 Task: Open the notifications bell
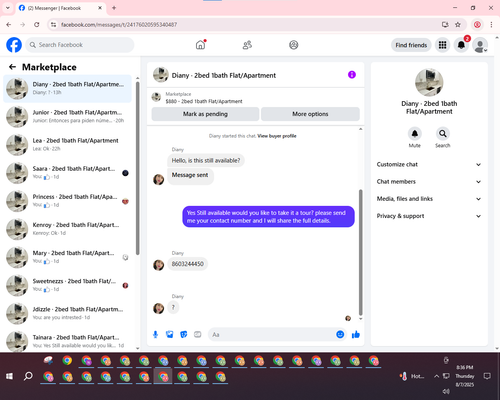(x=461, y=45)
